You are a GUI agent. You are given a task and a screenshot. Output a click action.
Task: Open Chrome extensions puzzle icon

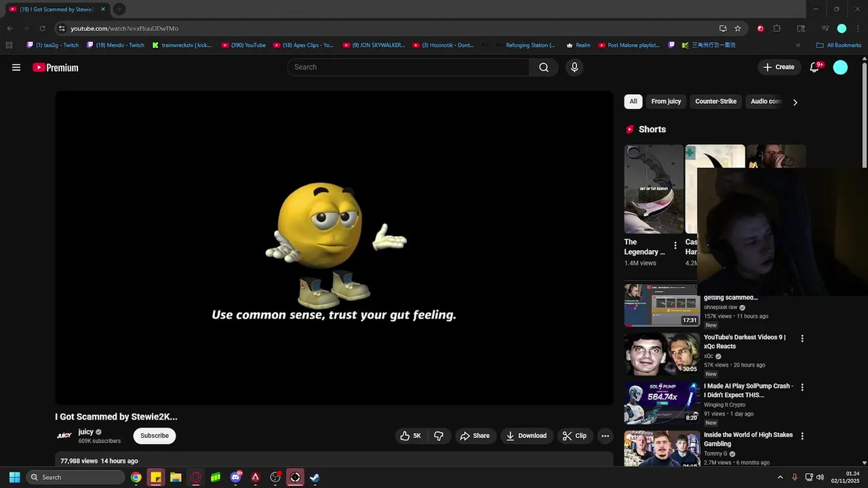(x=777, y=28)
